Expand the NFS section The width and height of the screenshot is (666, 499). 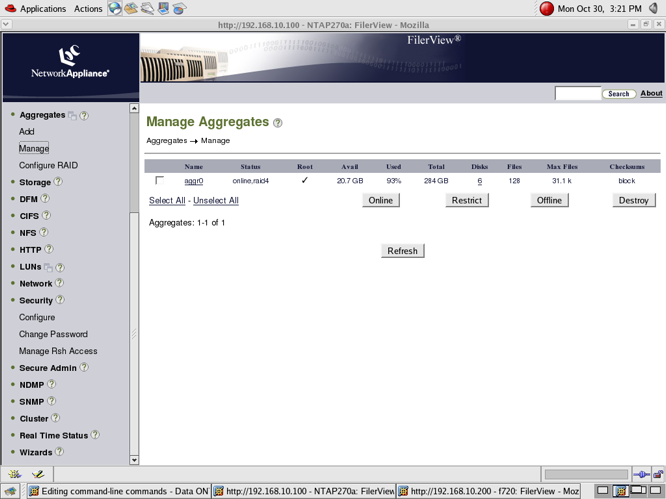click(x=28, y=233)
